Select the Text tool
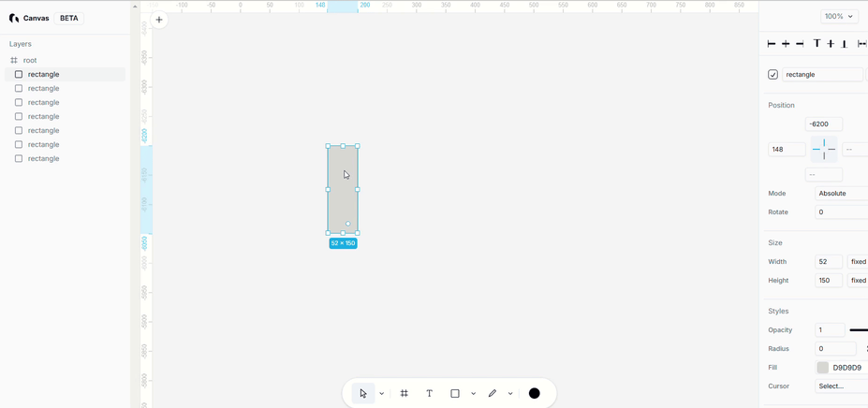The image size is (868, 408). [430, 394]
